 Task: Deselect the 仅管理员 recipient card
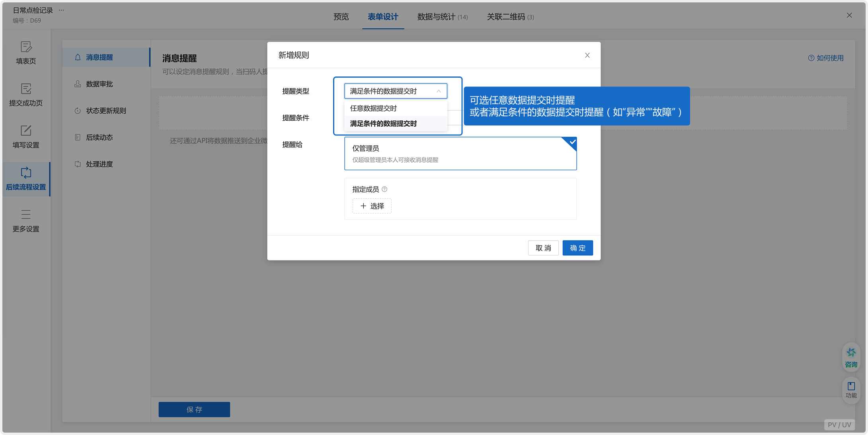[460, 153]
